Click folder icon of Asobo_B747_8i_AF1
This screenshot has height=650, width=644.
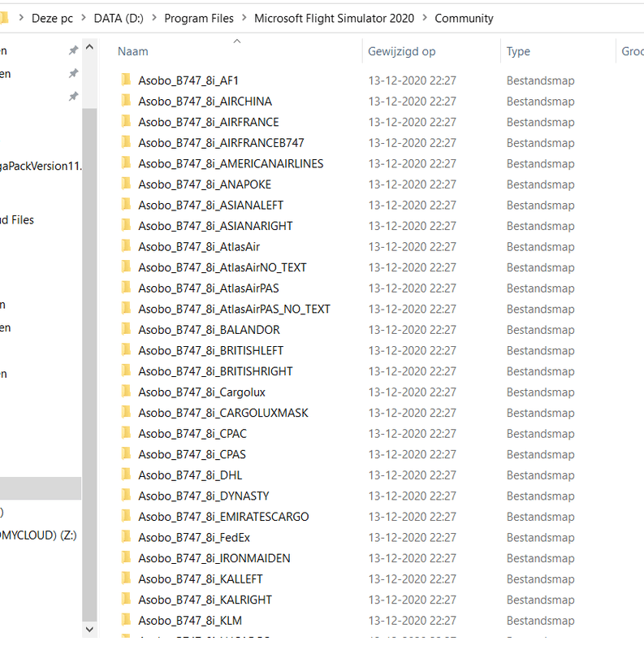[126, 80]
